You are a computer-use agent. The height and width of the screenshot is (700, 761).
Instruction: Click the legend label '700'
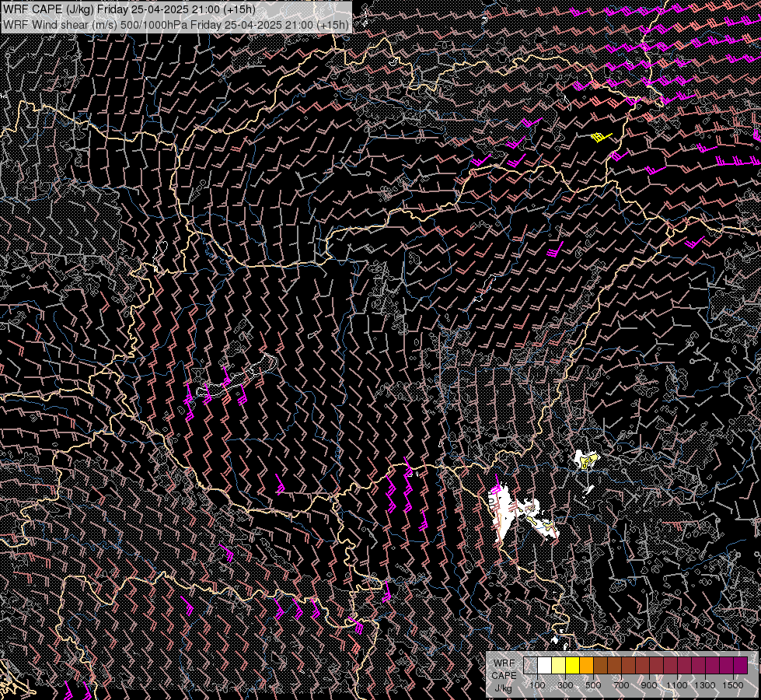coord(621,685)
